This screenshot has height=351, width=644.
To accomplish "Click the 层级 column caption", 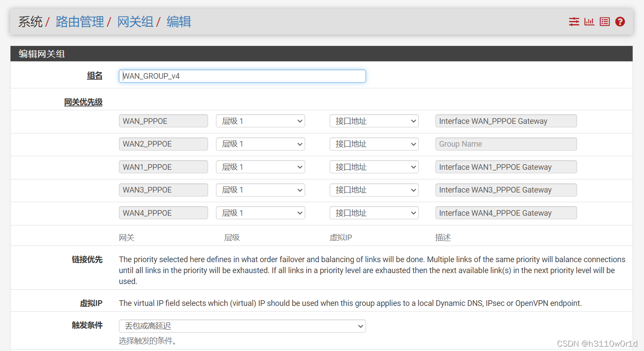I will click(x=232, y=238).
